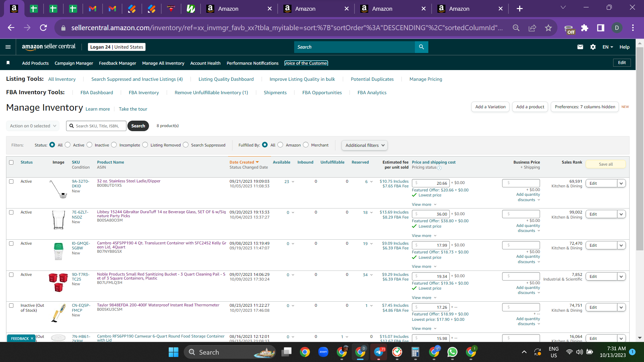Open the browser extensions puzzle icon
Screen dimensions: 644x362
585,28
